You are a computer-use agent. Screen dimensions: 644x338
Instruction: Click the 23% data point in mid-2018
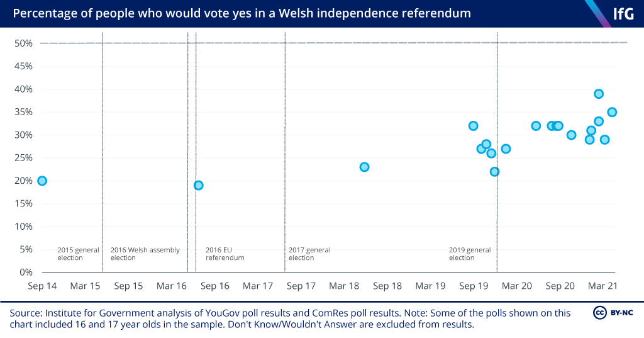(x=364, y=167)
